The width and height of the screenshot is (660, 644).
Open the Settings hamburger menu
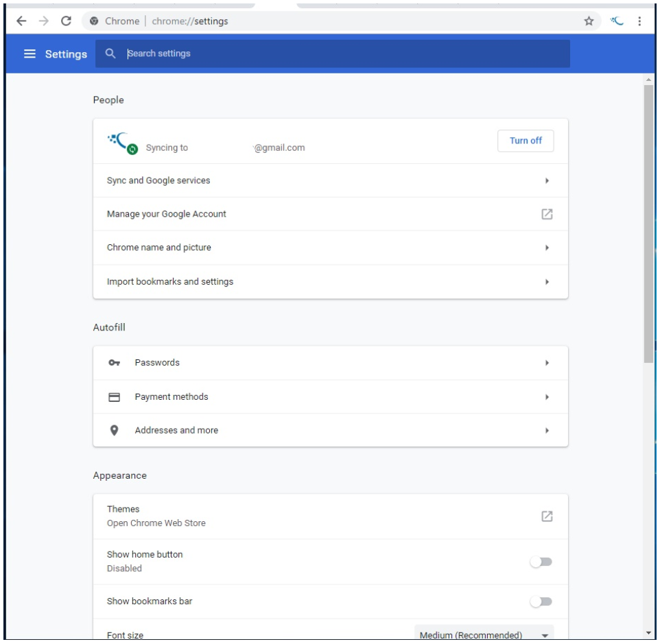[x=30, y=53]
